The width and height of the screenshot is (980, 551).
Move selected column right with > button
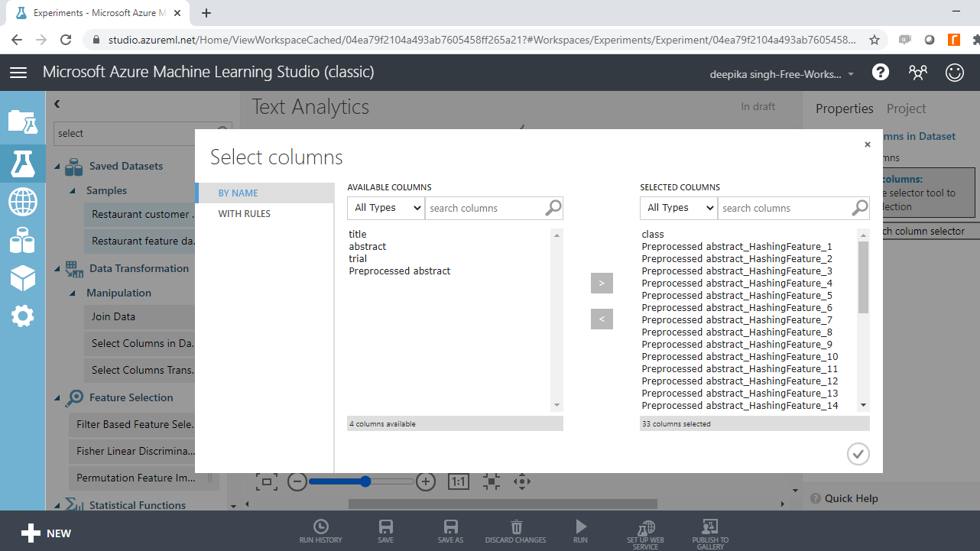[602, 283]
